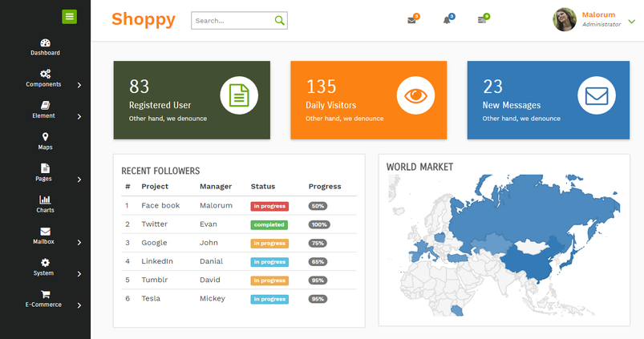644x339 pixels.
Task: Click the red in progress badge for Face book
Action: point(269,206)
